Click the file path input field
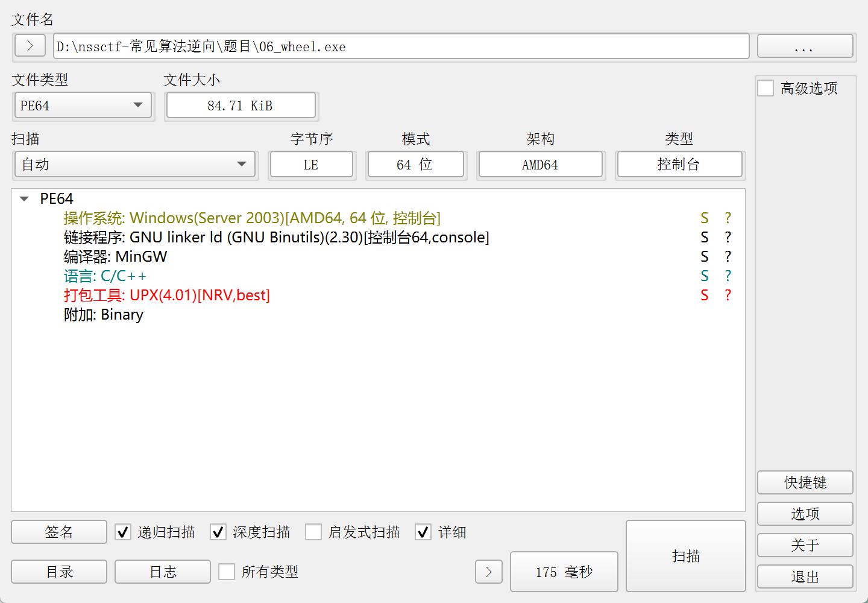The image size is (868, 603). (x=401, y=46)
